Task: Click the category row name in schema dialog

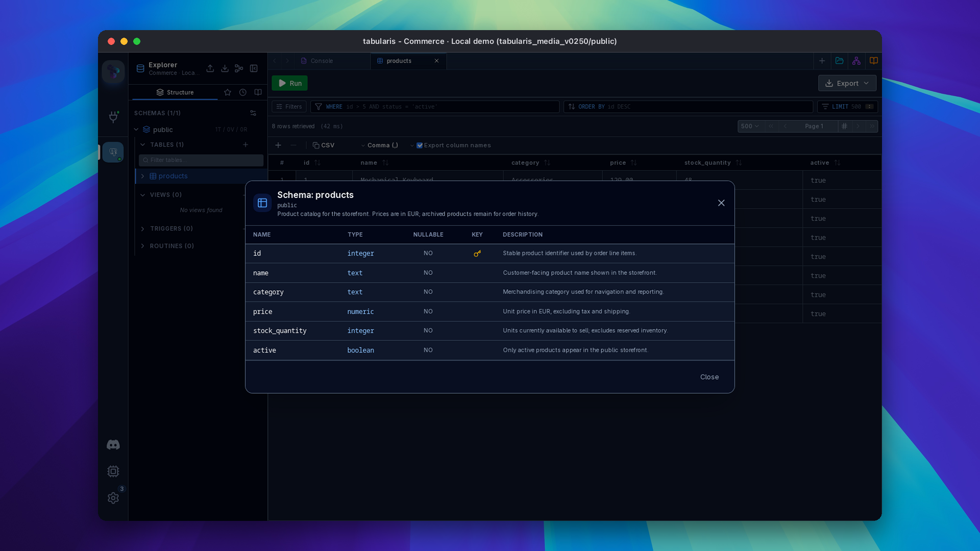Action: [x=268, y=292]
